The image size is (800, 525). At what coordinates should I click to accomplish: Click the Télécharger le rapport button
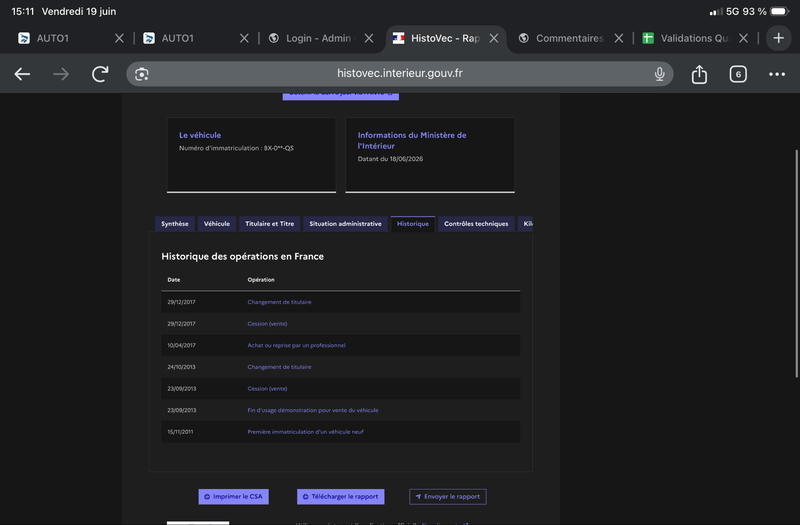pos(340,496)
